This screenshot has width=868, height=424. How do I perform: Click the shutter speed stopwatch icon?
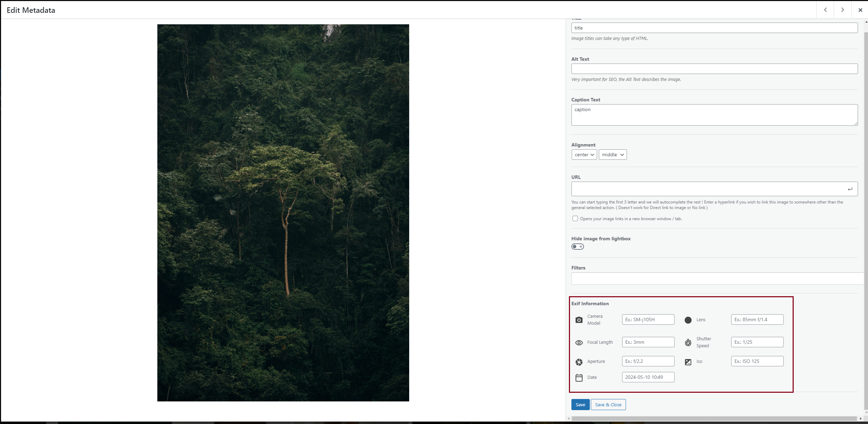(688, 342)
